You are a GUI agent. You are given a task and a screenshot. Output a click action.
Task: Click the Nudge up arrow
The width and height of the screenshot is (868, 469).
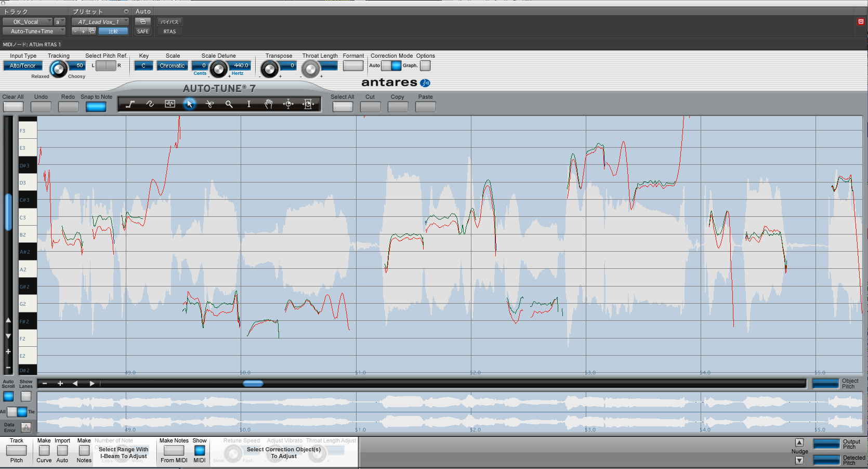[x=799, y=442]
